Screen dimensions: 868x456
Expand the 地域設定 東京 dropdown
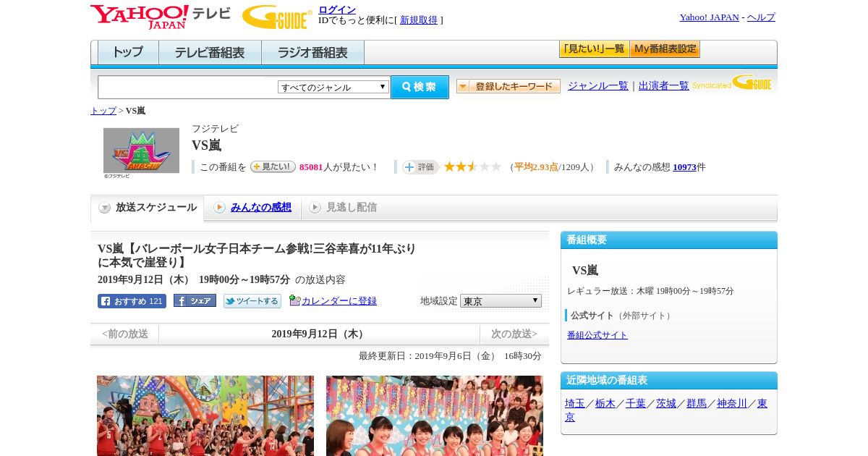[x=501, y=300]
